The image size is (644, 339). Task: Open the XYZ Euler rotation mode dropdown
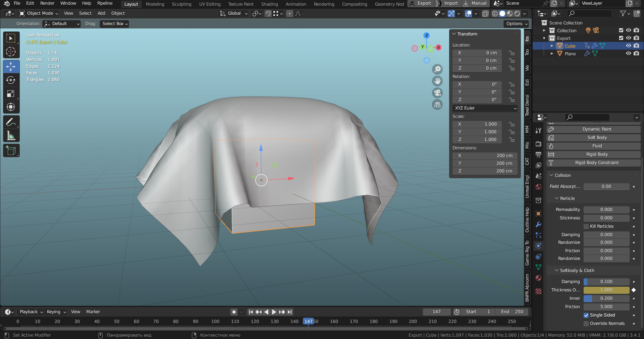[x=485, y=108]
